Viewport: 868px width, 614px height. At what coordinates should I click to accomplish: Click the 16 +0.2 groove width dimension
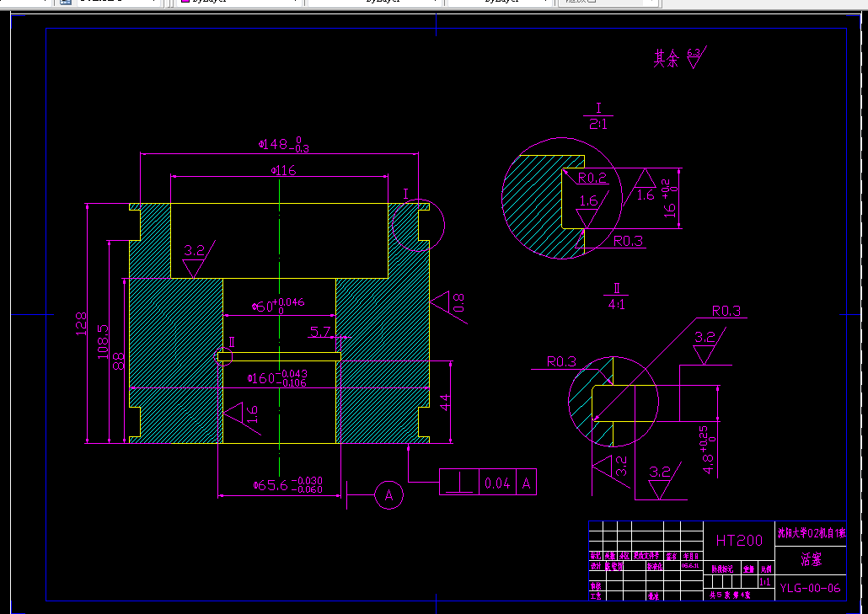tap(670, 198)
